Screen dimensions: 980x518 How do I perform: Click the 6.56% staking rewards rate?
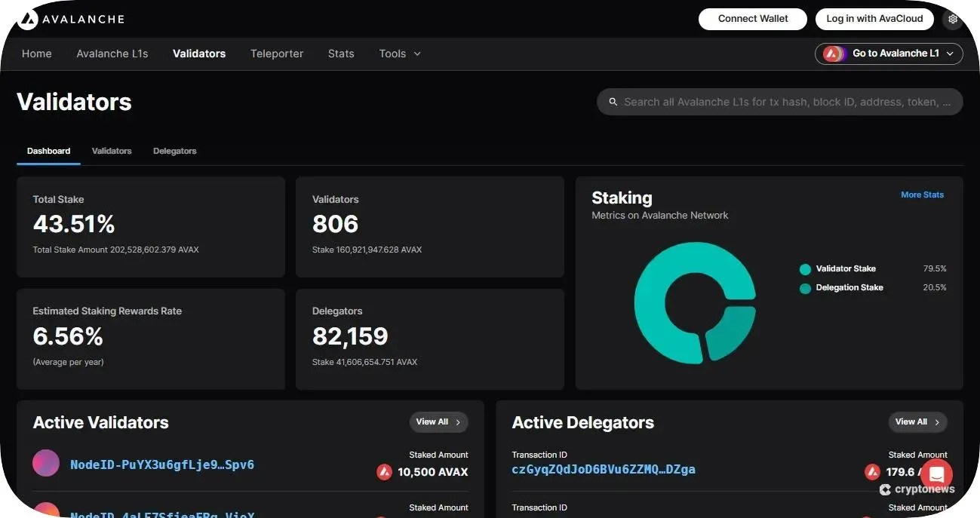[x=68, y=336]
